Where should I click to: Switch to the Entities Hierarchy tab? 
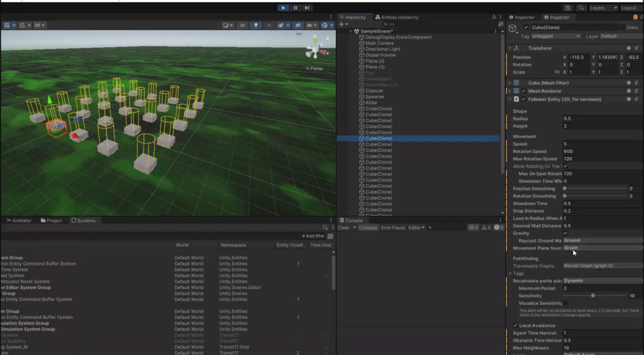tap(399, 17)
